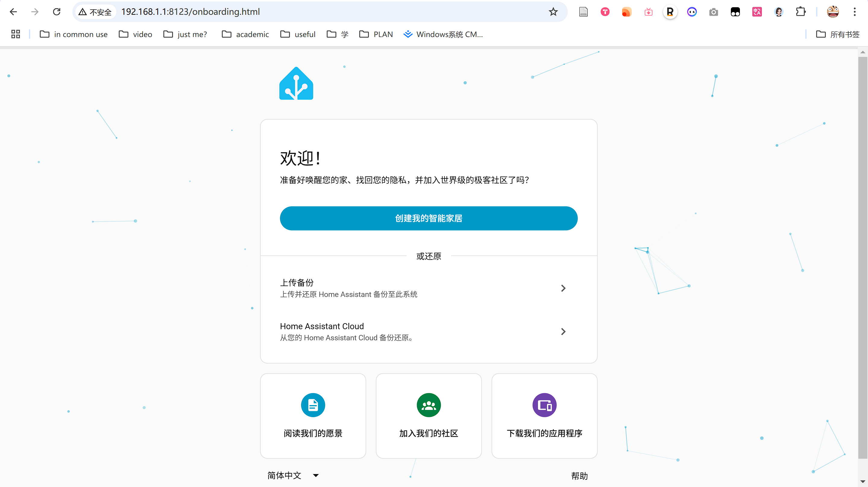
Task: Click the 创建我的智能家居 button
Action: (x=429, y=218)
